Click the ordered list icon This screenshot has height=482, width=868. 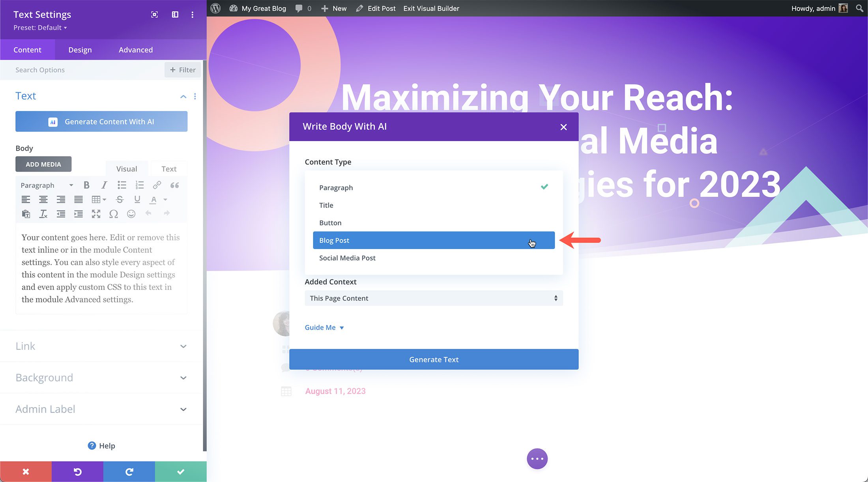click(139, 185)
